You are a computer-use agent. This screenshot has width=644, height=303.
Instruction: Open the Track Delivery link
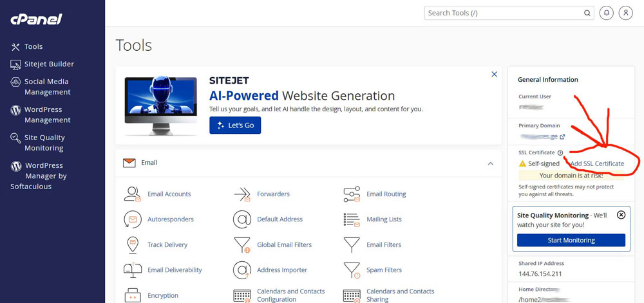[x=167, y=244]
